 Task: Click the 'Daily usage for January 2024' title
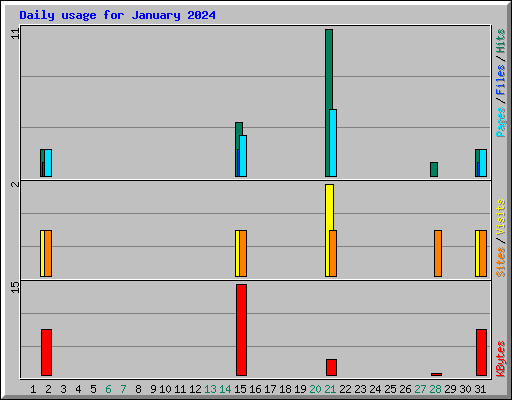click(x=117, y=15)
